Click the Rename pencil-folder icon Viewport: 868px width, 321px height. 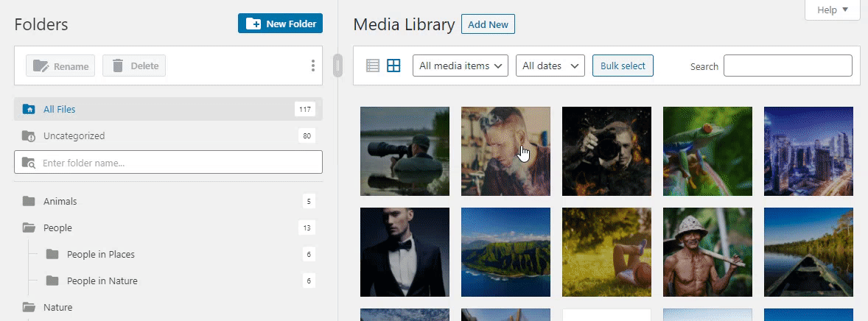click(41, 66)
